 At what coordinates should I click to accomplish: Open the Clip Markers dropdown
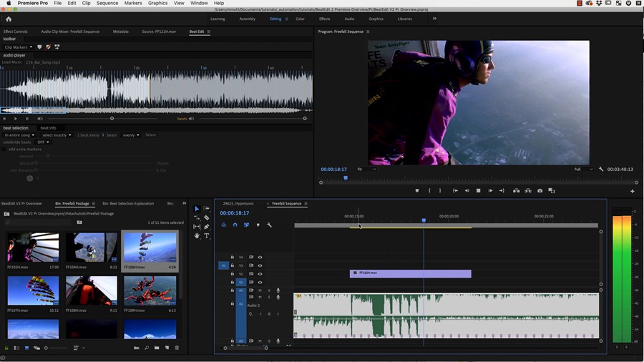tap(19, 47)
